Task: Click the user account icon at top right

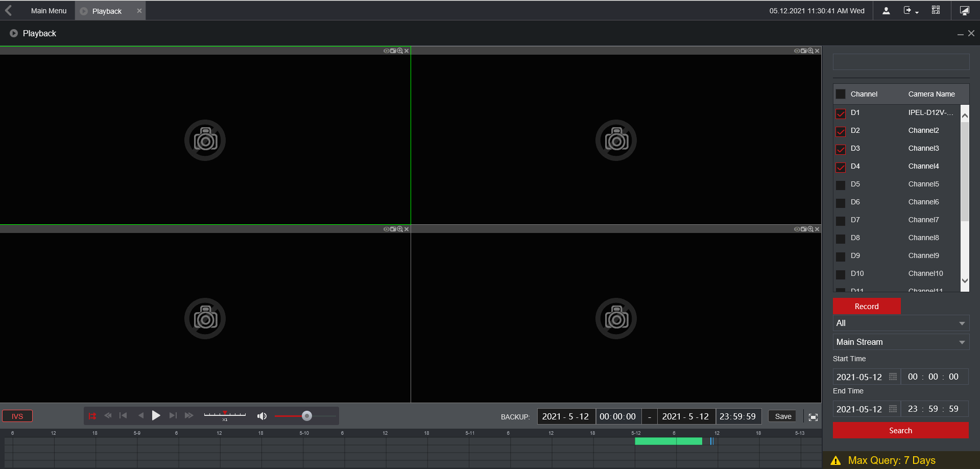Action: pos(886,10)
